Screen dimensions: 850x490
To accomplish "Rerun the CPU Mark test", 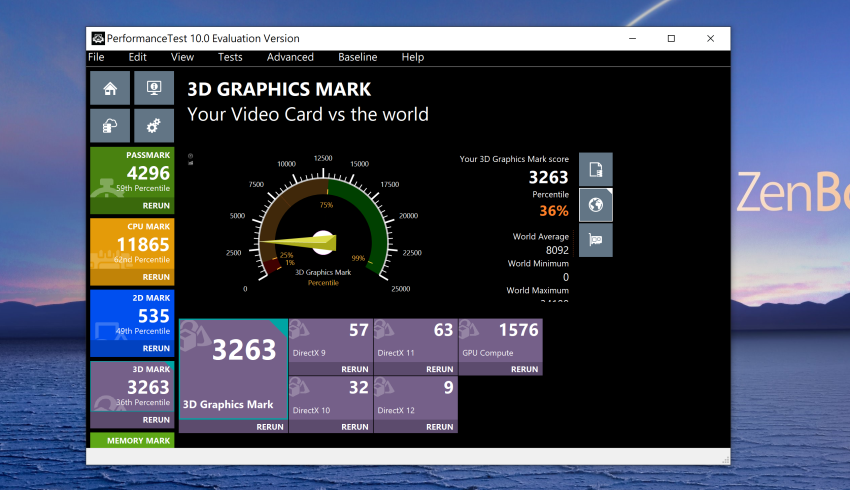I will (x=156, y=277).
